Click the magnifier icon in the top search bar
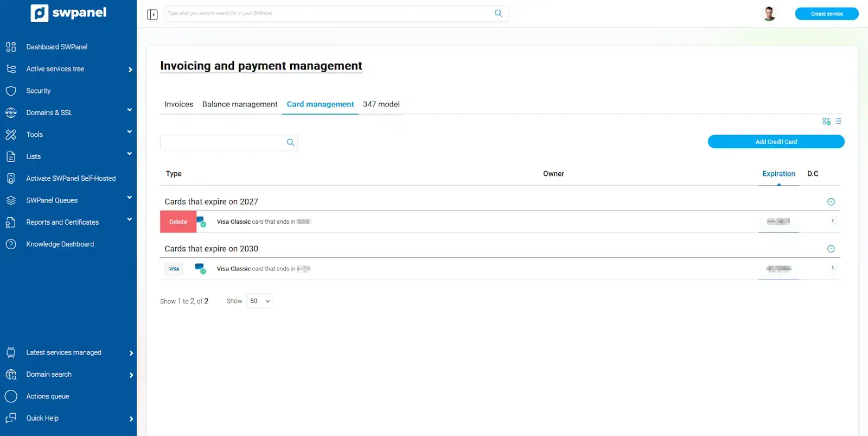The image size is (868, 436). (x=498, y=14)
